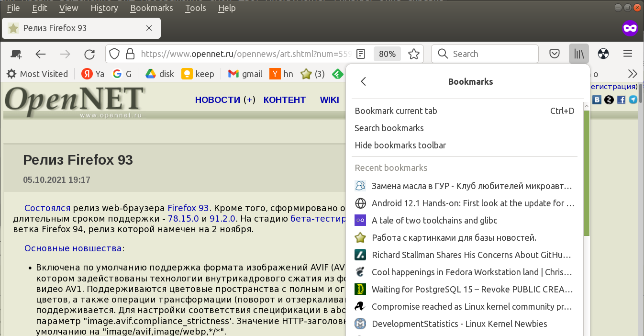Open the hamburger application menu
Viewport: 644px width, 336px height.
628,54
